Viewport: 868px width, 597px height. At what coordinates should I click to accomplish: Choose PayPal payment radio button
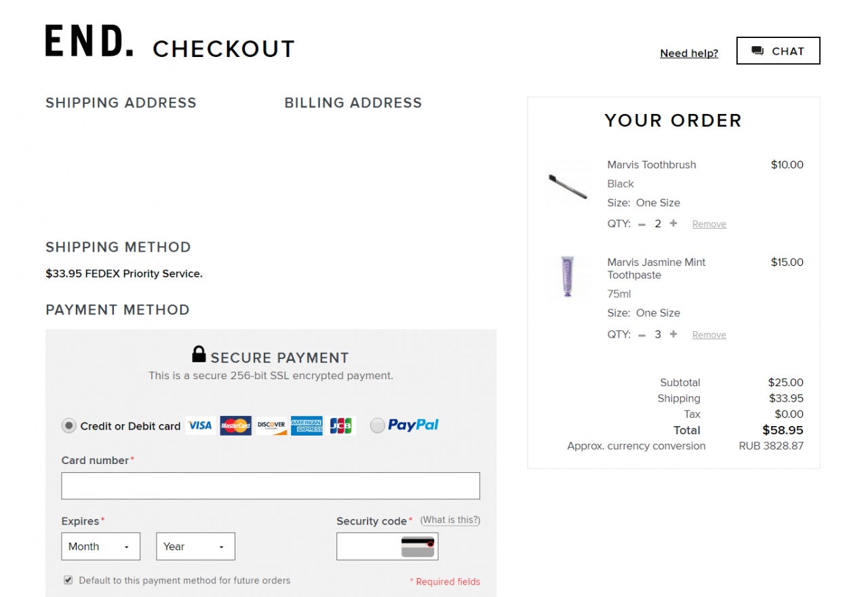click(378, 425)
